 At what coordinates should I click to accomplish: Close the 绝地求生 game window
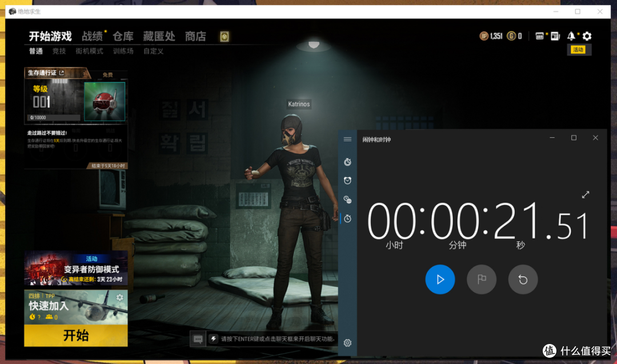(600, 12)
